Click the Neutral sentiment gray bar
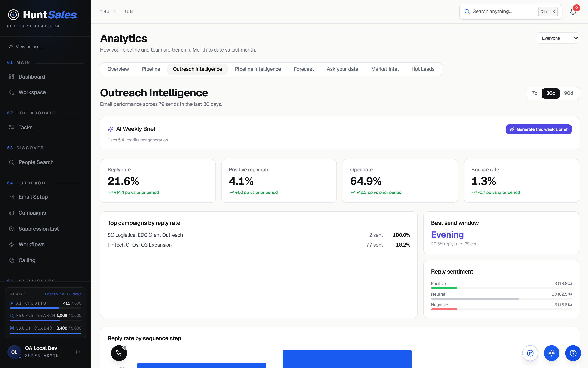 [475, 299]
